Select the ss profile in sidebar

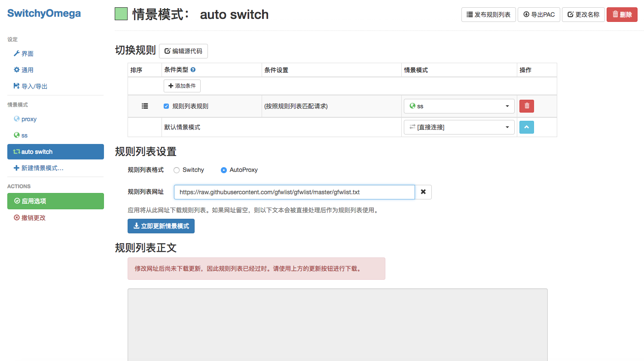click(x=55, y=135)
